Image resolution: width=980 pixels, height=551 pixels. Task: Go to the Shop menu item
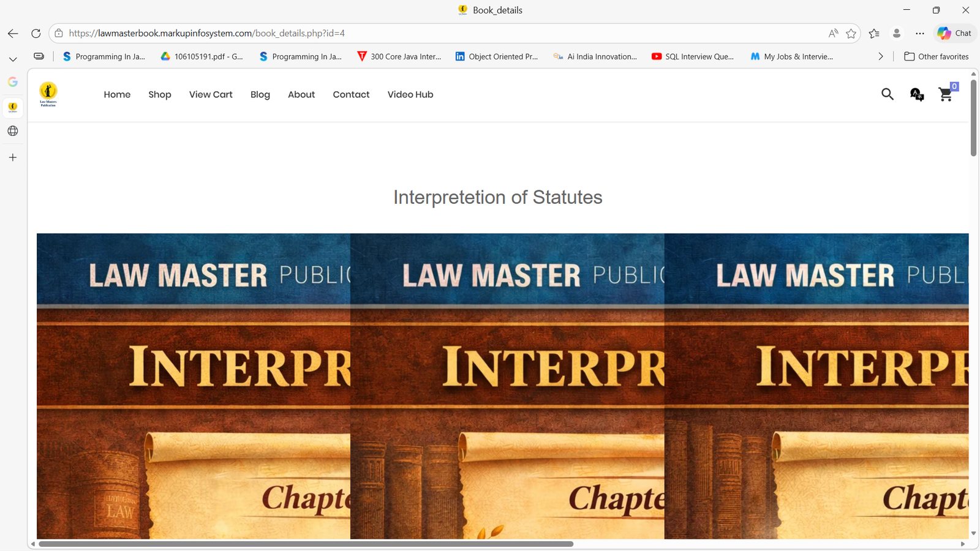coord(159,94)
